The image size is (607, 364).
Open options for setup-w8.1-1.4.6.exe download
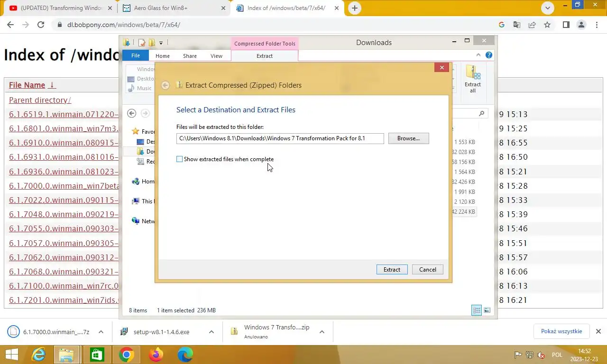point(211,332)
